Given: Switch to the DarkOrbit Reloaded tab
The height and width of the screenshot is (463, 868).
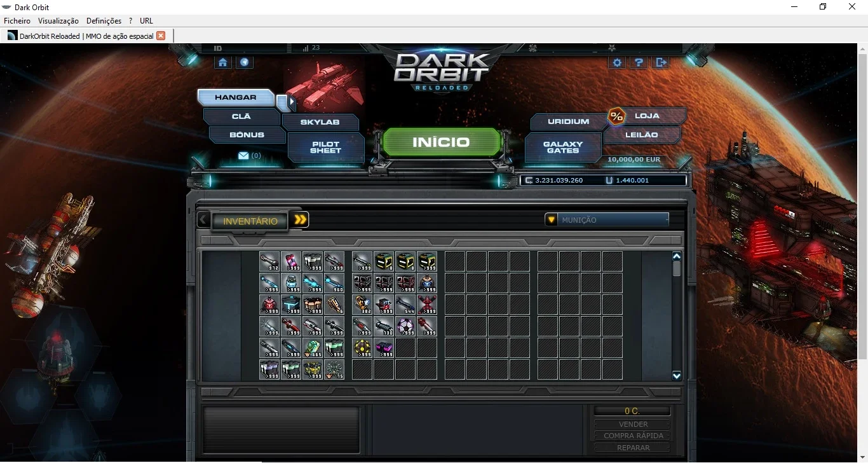Looking at the screenshot, I should tap(86, 36).
